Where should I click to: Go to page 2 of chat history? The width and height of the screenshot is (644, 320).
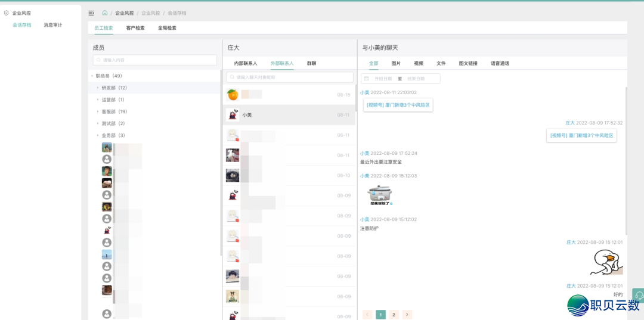tap(394, 315)
